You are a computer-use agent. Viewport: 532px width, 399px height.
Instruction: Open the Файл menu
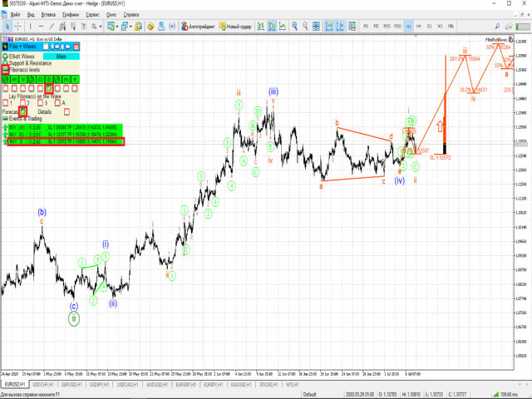coord(15,15)
